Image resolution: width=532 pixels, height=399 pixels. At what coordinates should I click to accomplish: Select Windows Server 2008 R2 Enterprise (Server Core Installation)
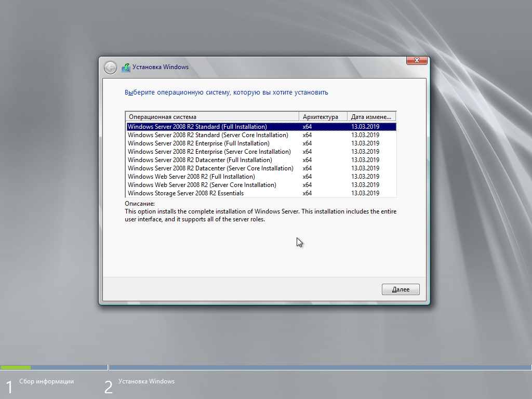[x=261, y=152]
